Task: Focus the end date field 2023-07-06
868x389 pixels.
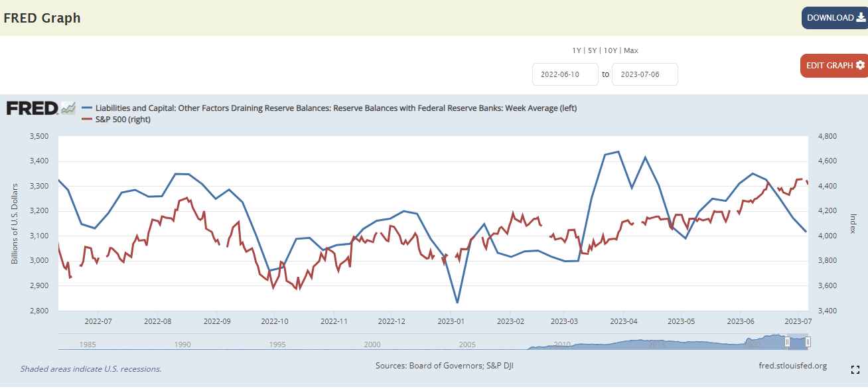Action: click(x=645, y=74)
